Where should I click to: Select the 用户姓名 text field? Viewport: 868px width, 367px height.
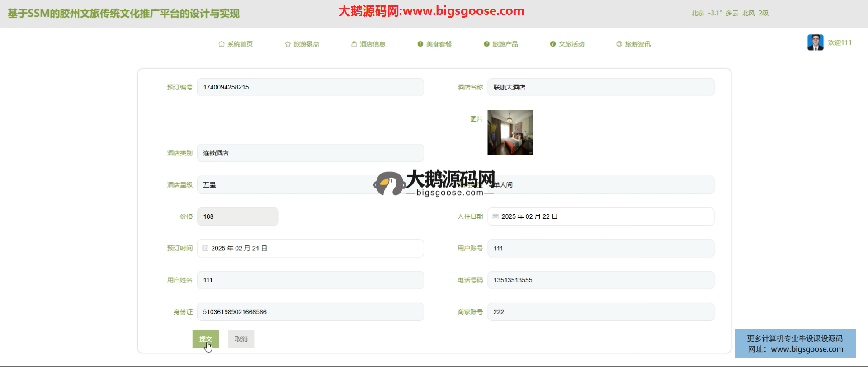point(310,280)
